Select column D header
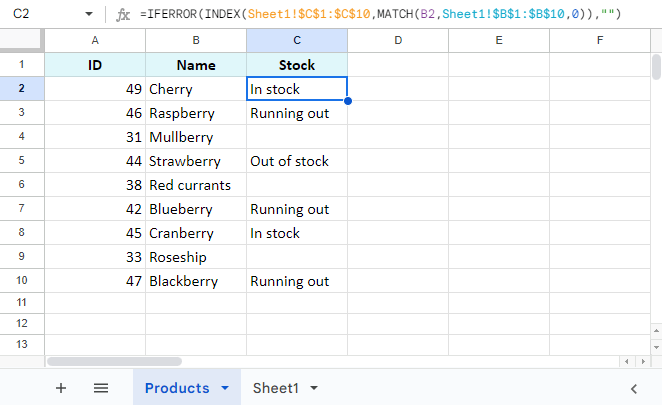This screenshot has height=405, width=662. click(398, 41)
